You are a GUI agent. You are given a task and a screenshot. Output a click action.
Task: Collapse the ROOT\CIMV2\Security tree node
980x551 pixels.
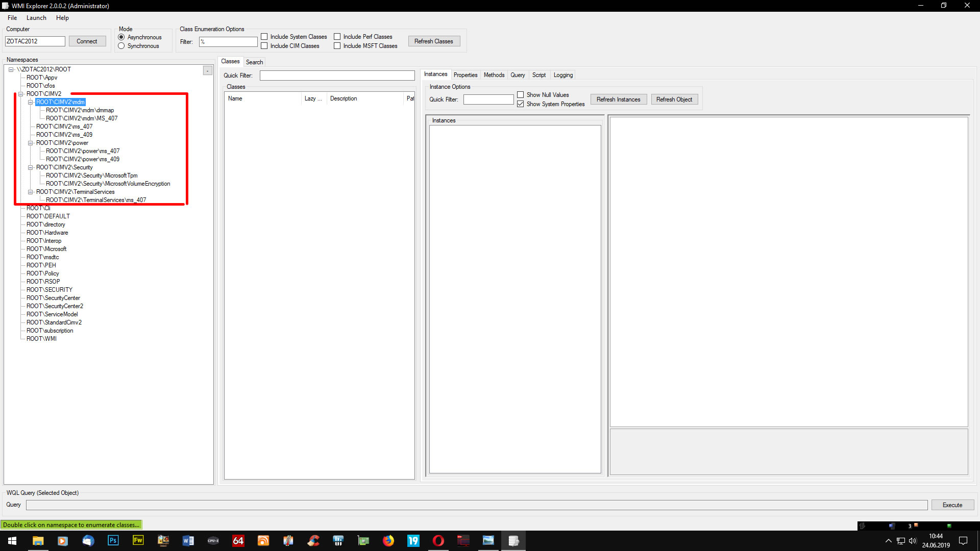coord(31,167)
